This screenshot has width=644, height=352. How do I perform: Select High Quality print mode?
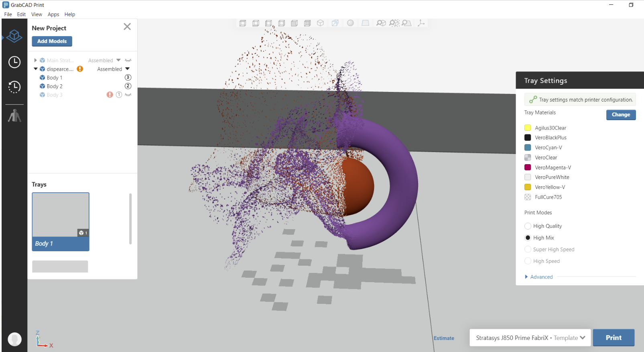tap(528, 226)
